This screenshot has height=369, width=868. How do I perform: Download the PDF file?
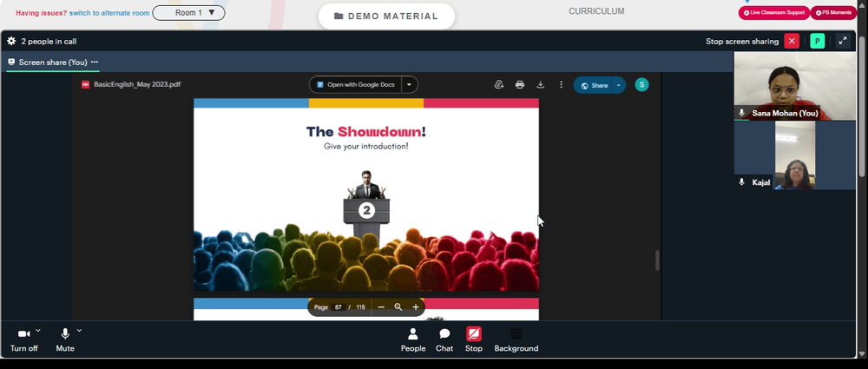pos(540,85)
